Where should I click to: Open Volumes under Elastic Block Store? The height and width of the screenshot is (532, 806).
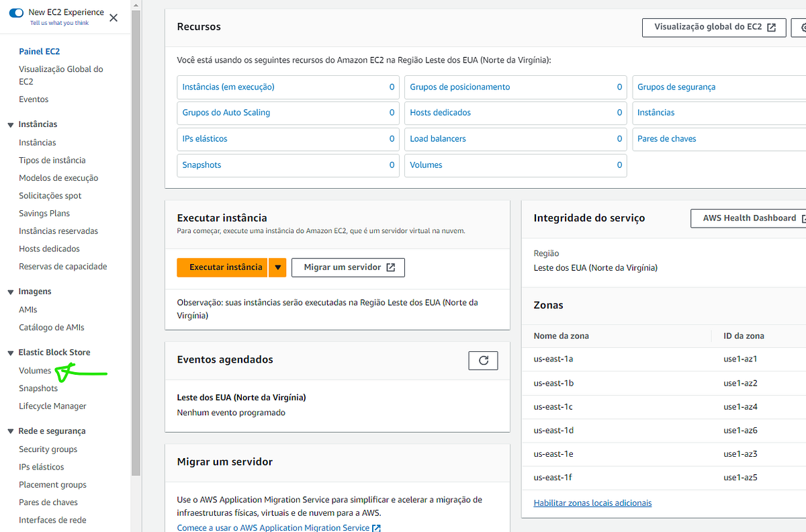tap(36, 369)
